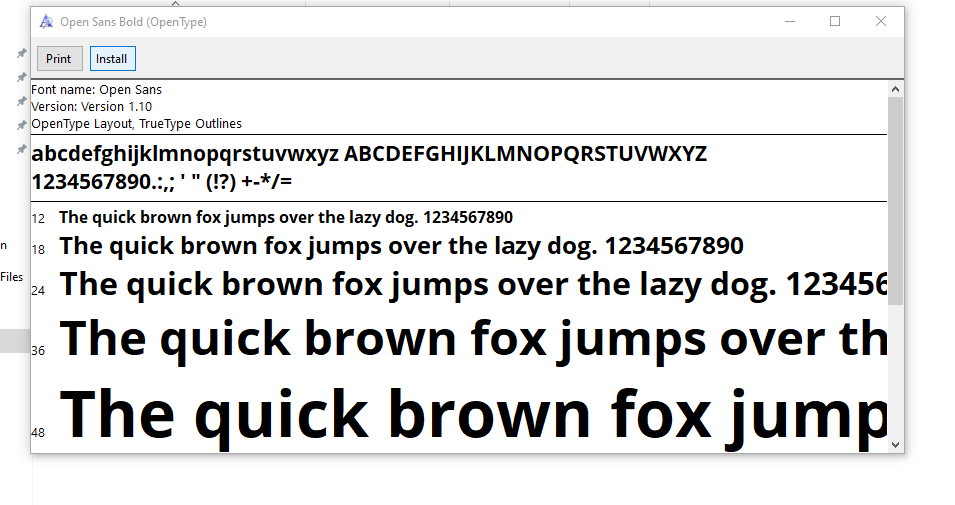Image resolution: width=955 pixels, height=505 pixels.
Task: Click the lowercase and uppercase alphabet sample line
Action: pos(369,154)
